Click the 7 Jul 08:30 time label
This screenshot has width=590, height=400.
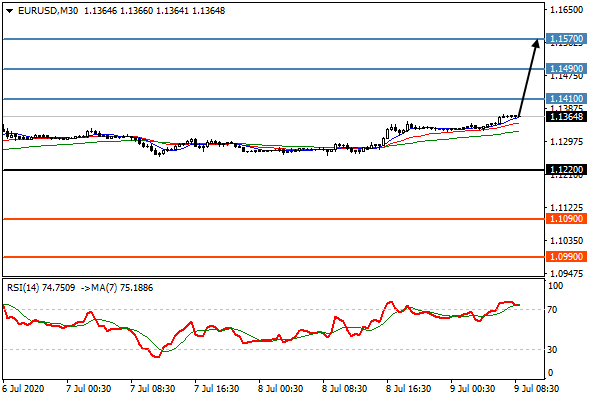(152, 389)
